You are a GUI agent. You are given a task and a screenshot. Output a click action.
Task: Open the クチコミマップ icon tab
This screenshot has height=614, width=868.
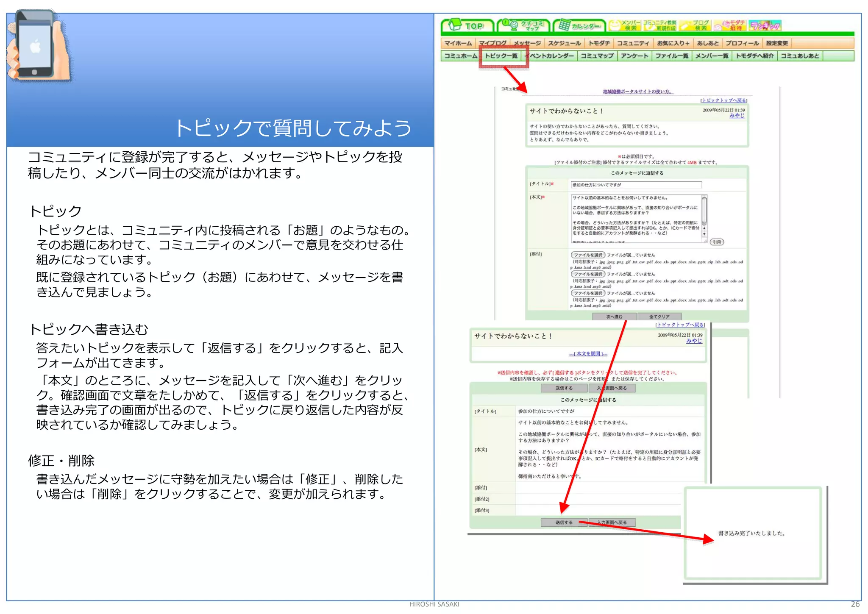coord(523,25)
